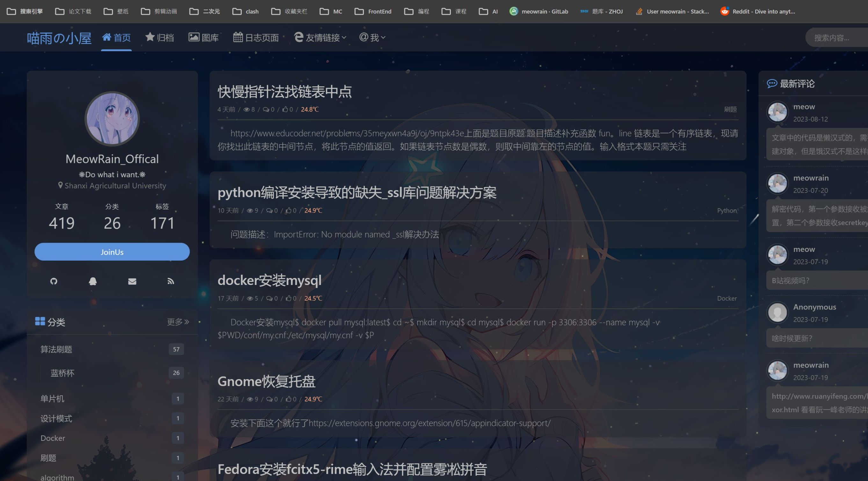This screenshot has width=868, height=481.
Task: Open the meowrain GitLab bookmark
Action: [x=538, y=11]
